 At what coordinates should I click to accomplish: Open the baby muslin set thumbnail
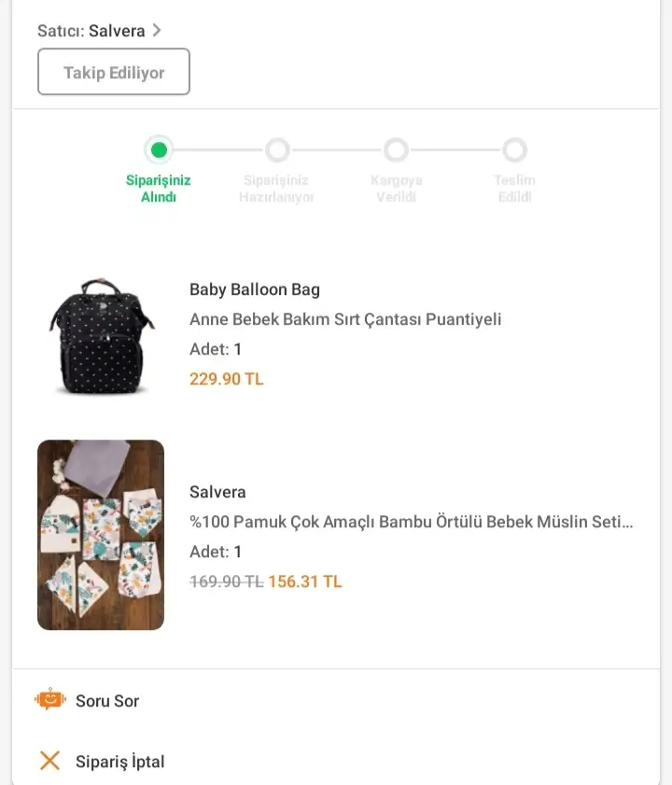tap(101, 535)
